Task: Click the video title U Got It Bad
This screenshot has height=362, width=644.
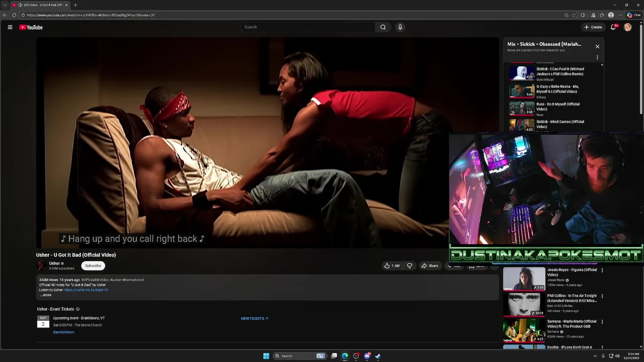Action: pos(76,255)
